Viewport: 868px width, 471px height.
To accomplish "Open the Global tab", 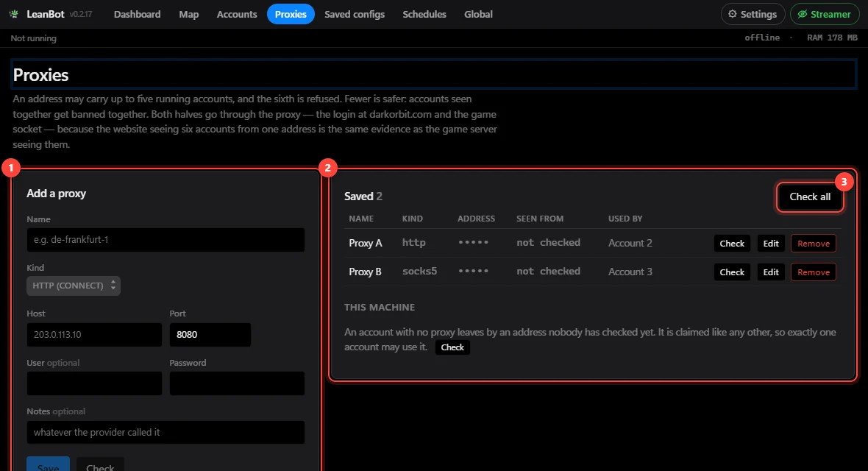I will [x=478, y=14].
